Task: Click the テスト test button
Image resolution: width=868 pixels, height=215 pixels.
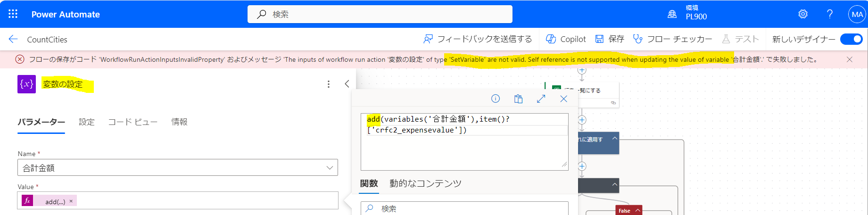Action: (740, 39)
